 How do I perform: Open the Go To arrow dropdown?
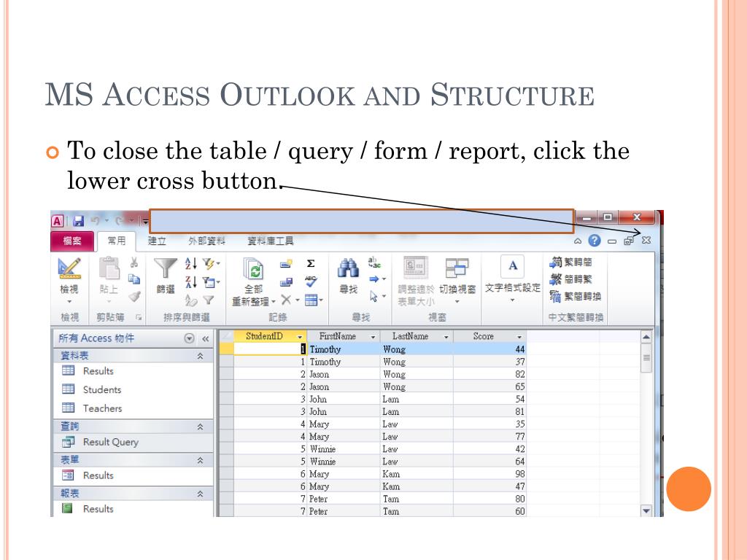(377, 279)
